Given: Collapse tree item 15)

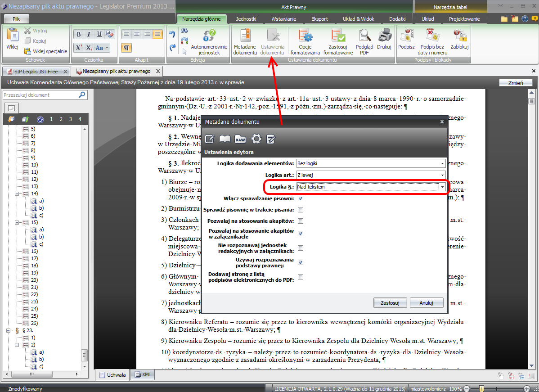Looking at the screenshot, I should click(17, 222).
